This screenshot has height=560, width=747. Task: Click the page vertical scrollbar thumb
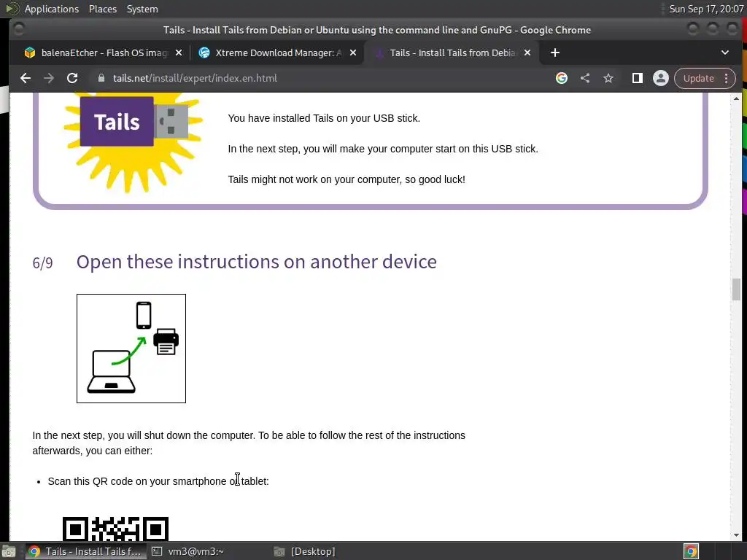click(737, 289)
